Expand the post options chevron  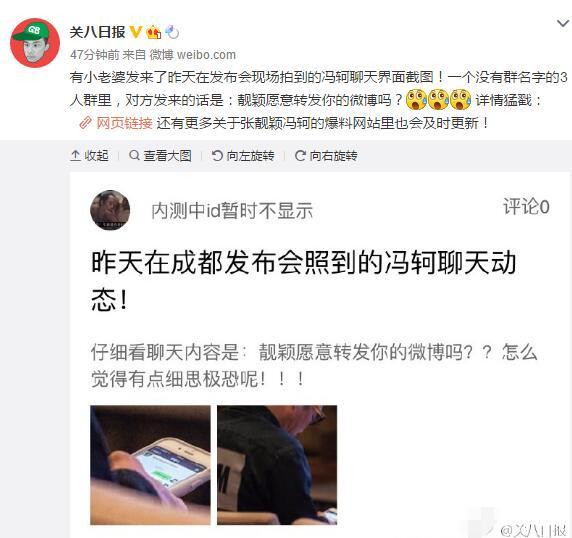tap(563, 24)
